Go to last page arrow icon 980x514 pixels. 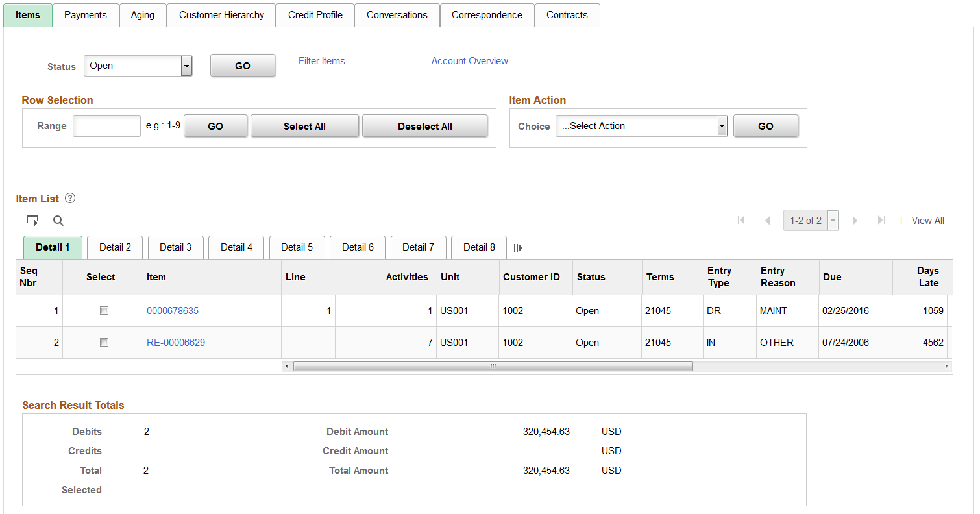881,221
